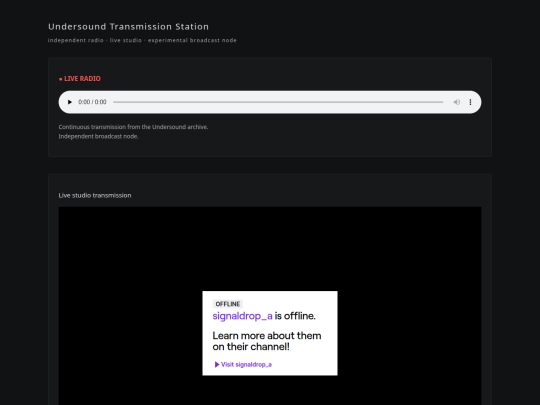
Task: Click the audio player progress track
Action: coord(278,102)
